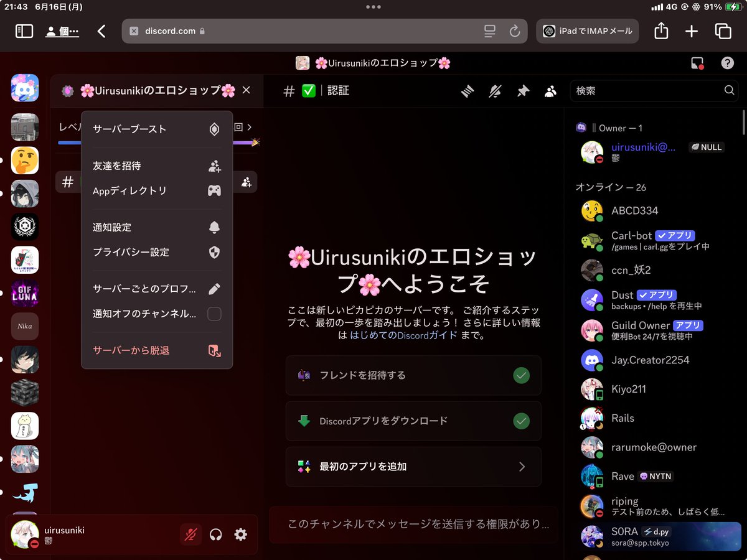Deafen audio with the headphone toggle

tap(216, 534)
